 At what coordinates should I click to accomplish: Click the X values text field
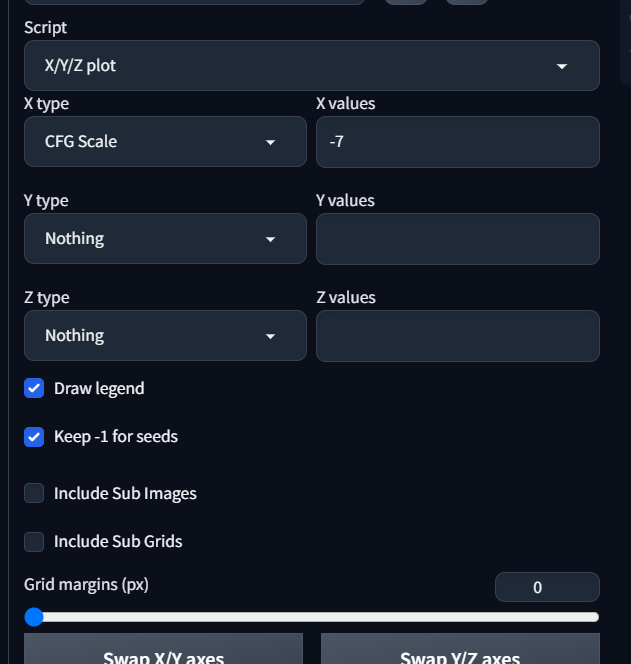457,142
